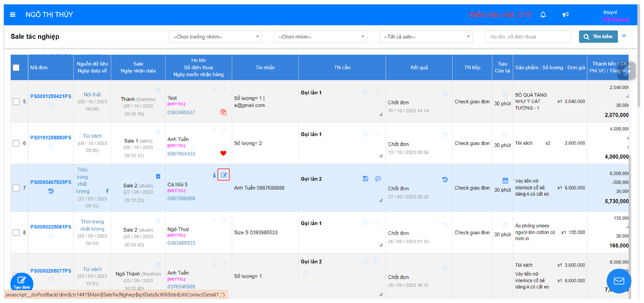Select the checkbox for row 7

click(16, 188)
